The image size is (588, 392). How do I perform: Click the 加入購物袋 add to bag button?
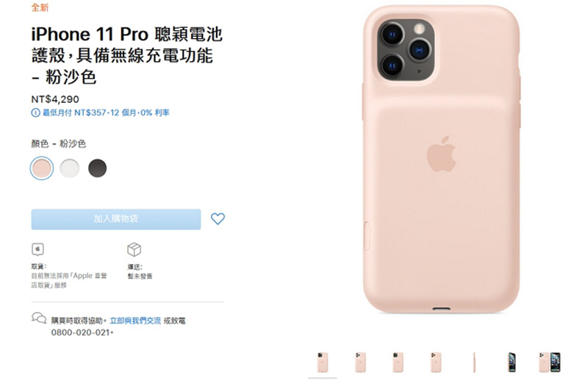[116, 219]
